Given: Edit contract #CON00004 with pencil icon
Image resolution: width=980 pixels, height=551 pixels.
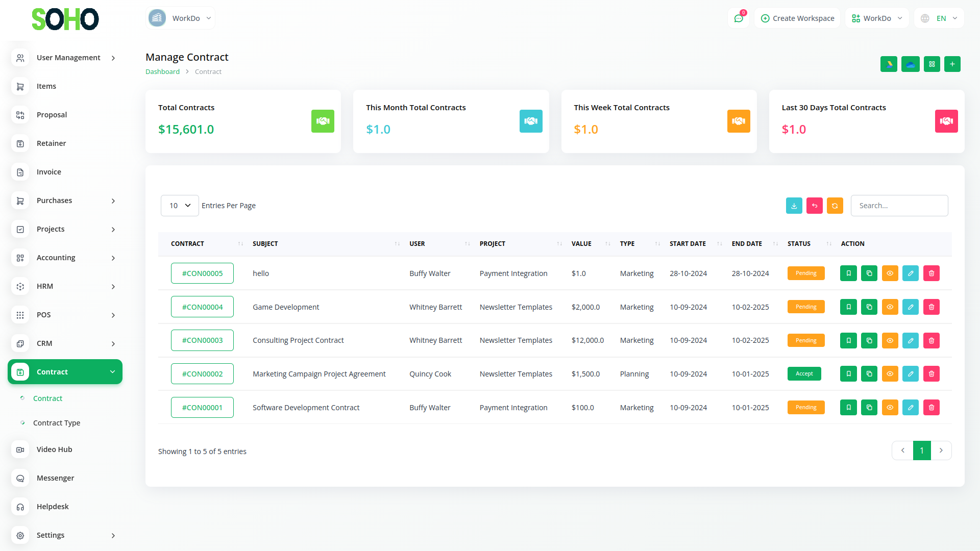Looking at the screenshot, I should [910, 307].
